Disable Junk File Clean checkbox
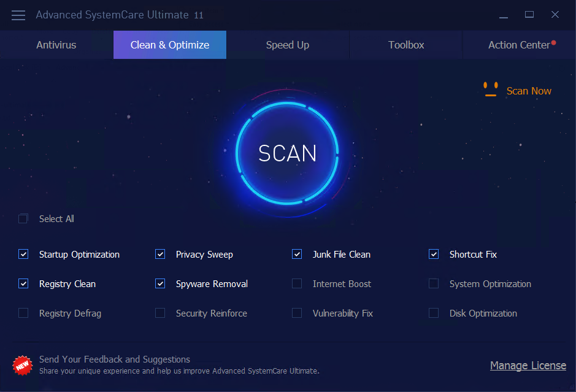 (x=297, y=254)
